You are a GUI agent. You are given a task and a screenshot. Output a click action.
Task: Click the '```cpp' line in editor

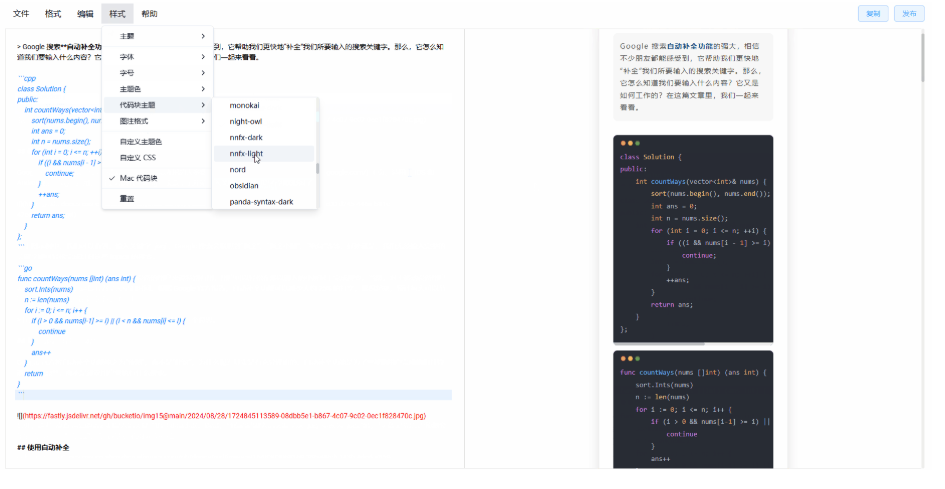pos(27,78)
